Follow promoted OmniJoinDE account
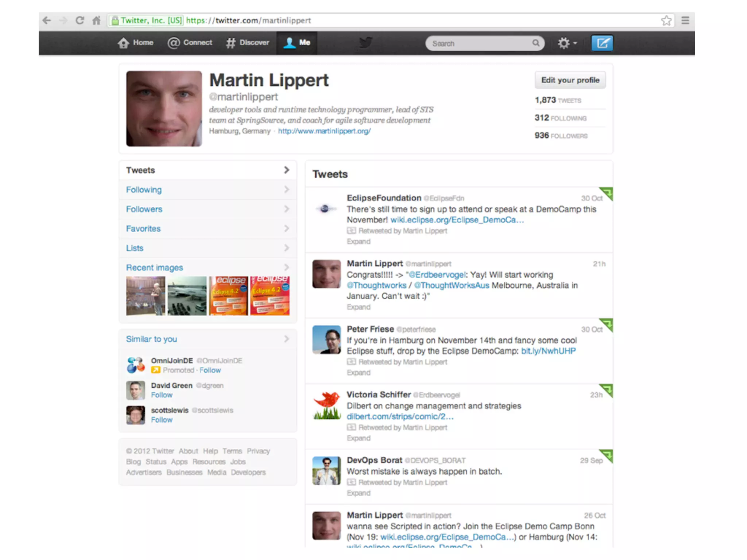The height and width of the screenshot is (560, 747). (x=210, y=370)
